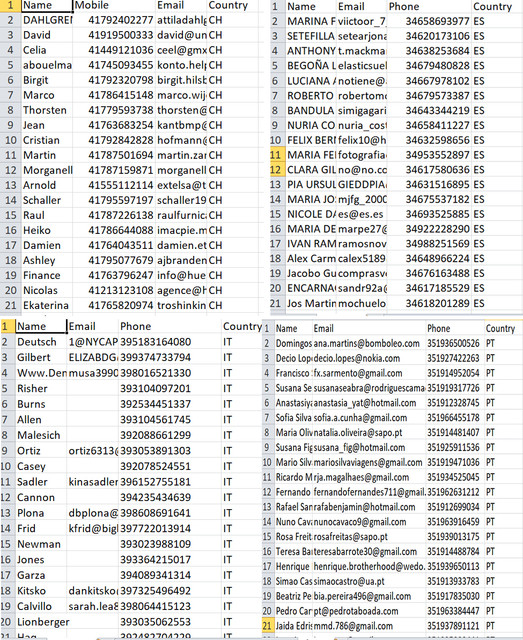Select email pt@pedrotaboada.com

point(369,611)
